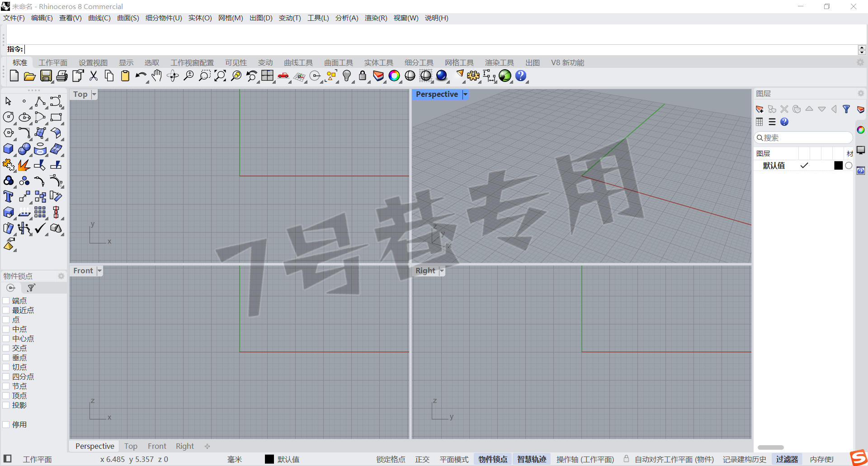Enable the 最近点 object snap checkbox
The image size is (868, 466).
(6, 310)
